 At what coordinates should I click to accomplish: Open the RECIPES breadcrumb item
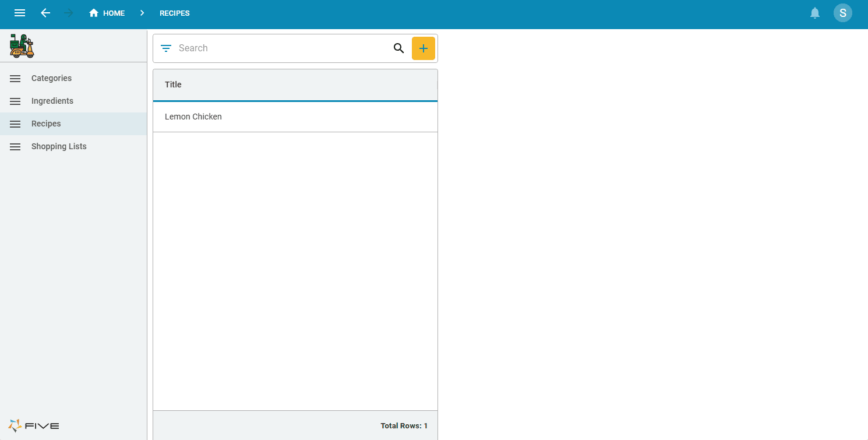tap(174, 13)
